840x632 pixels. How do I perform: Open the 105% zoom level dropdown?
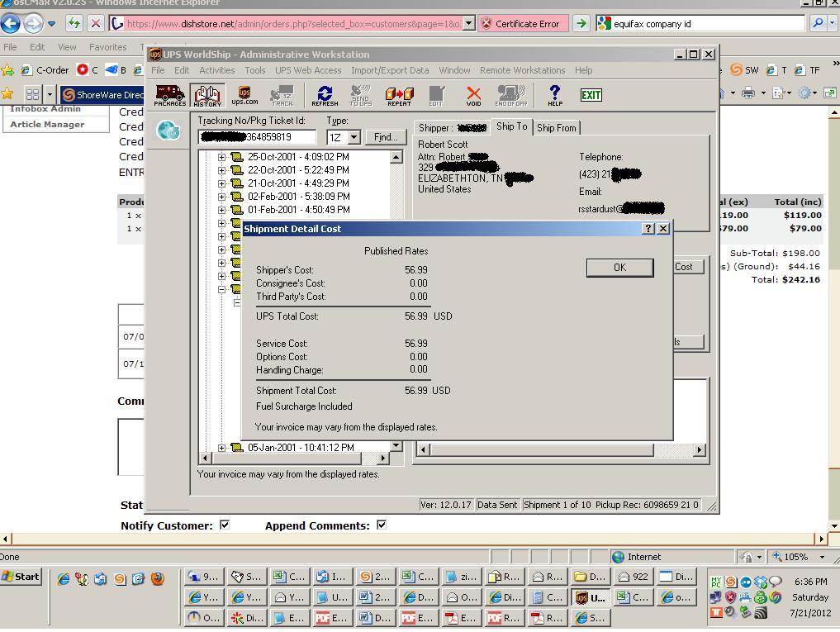[823, 557]
